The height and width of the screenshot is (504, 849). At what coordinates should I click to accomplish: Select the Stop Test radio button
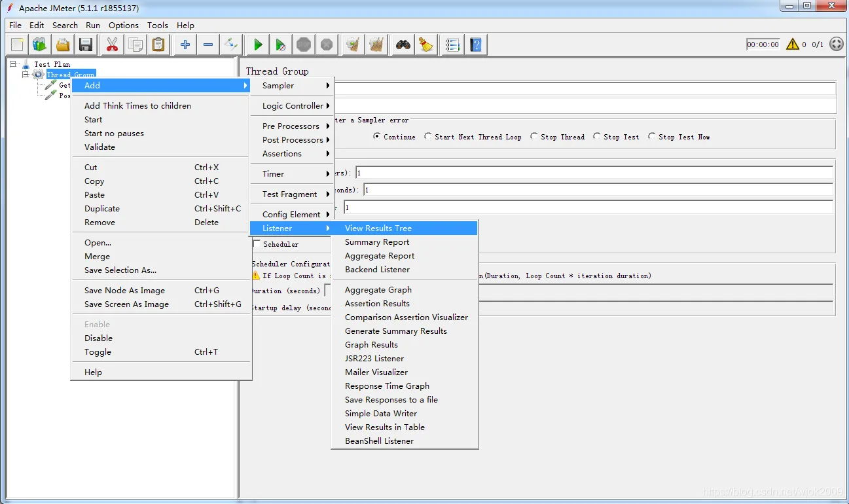[x=616, y=137]
